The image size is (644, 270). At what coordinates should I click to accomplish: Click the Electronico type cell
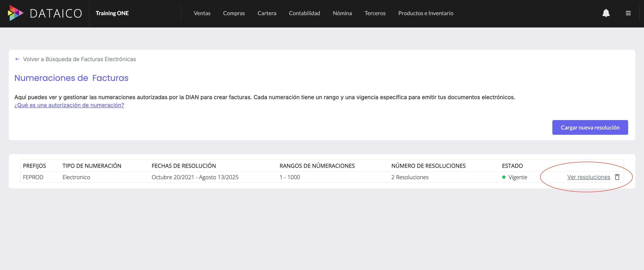tap(76, 177)
